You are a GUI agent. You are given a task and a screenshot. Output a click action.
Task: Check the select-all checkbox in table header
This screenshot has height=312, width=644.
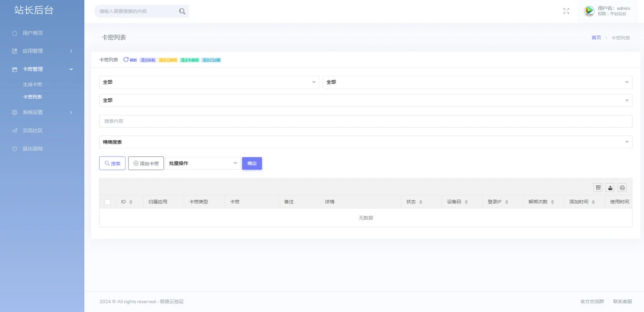point(108,202)
